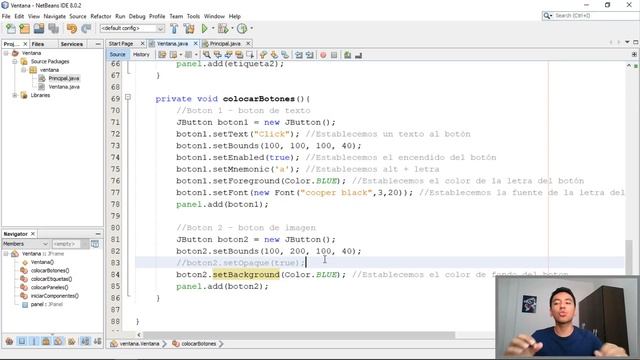Select iniciarComponentes() in Navigator
The width and height of the screenshot is (640, 360).
tap(54, 296)
